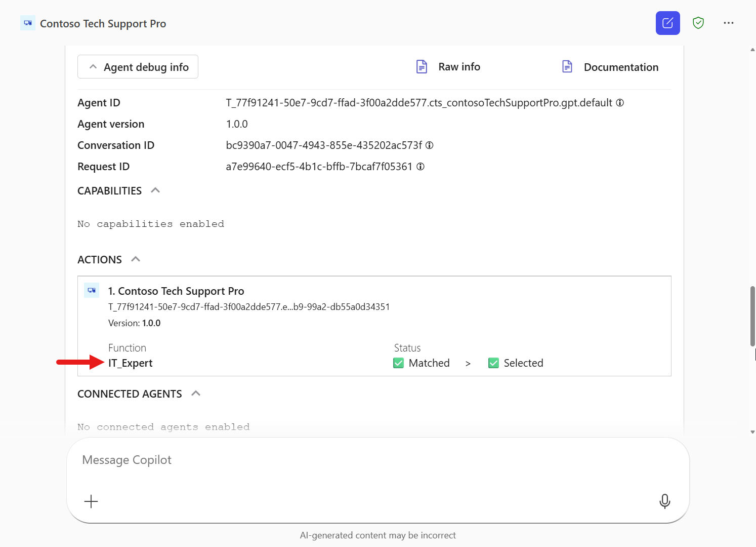Click the IT_Expert function name
The height and width of the screenshot is (547, 756).
pyautogui.click(x=130, y=363)
